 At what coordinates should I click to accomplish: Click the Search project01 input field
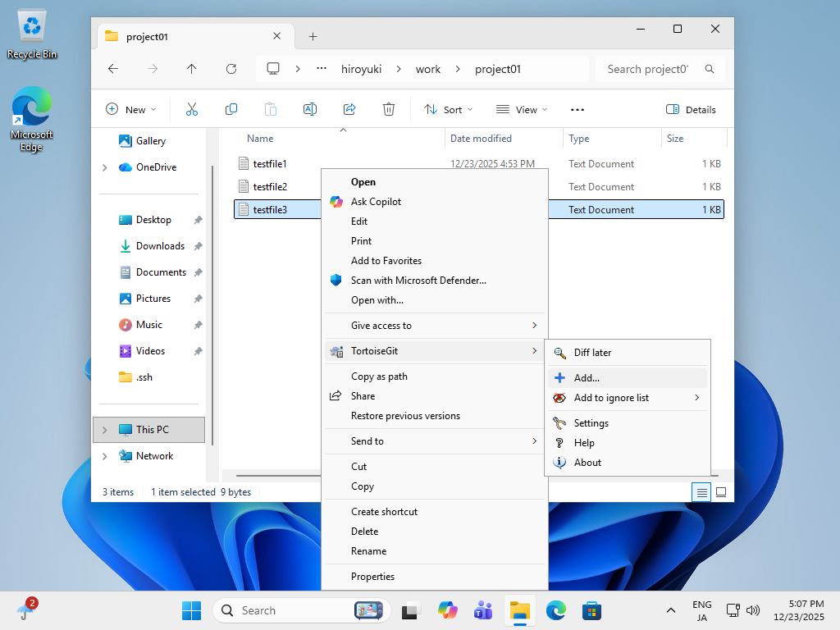[648, 69]
